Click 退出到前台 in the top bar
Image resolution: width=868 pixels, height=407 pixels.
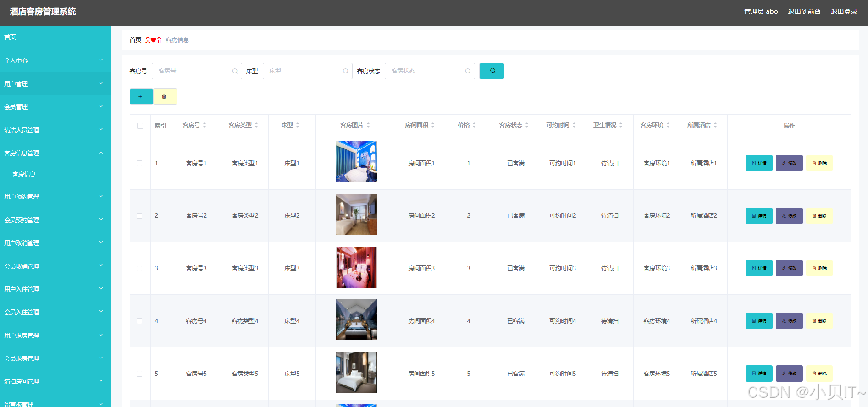coord(804,11)
